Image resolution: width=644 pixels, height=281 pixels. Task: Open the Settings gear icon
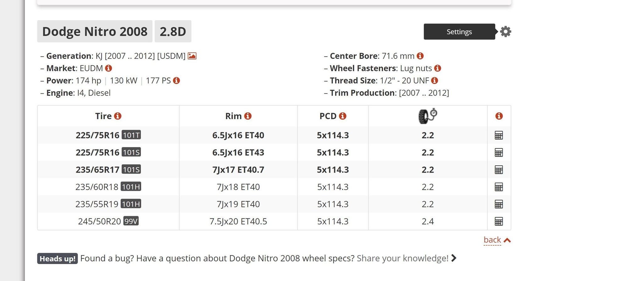click(505, 31)
